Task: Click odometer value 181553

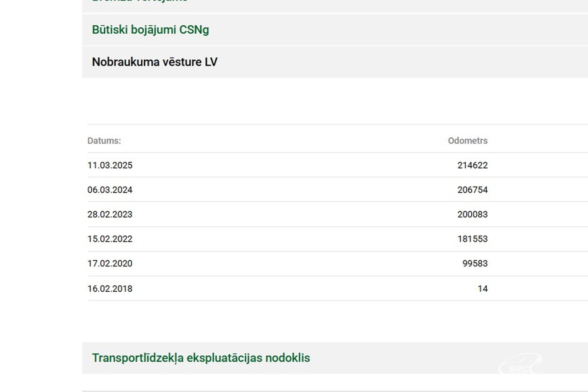Action: pos(472,239)
